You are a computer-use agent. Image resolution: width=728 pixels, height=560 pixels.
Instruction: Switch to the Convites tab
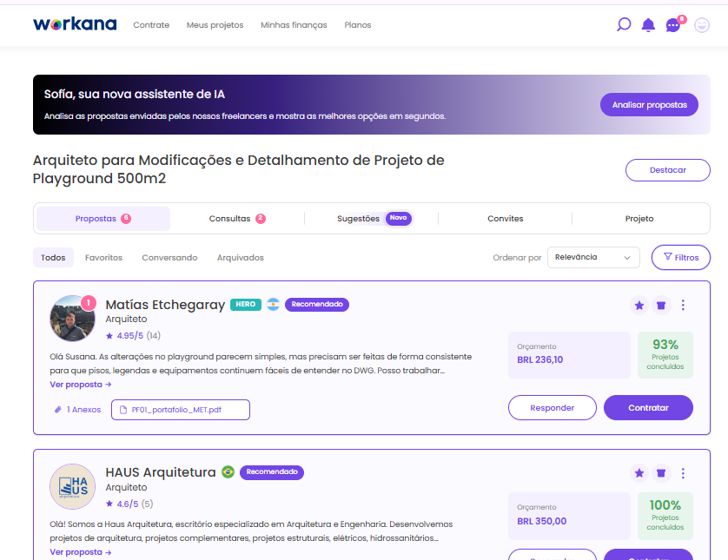tap(505, 219)
